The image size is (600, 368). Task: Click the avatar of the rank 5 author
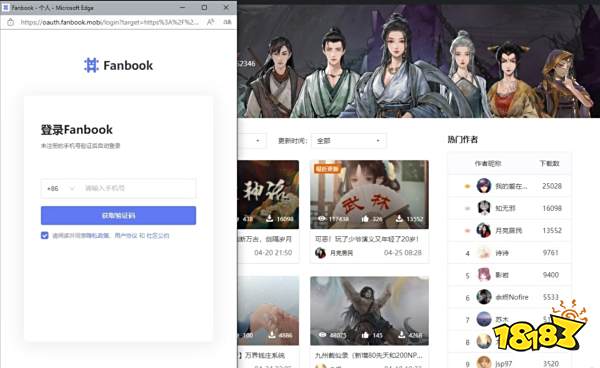(x=484, y=275)
